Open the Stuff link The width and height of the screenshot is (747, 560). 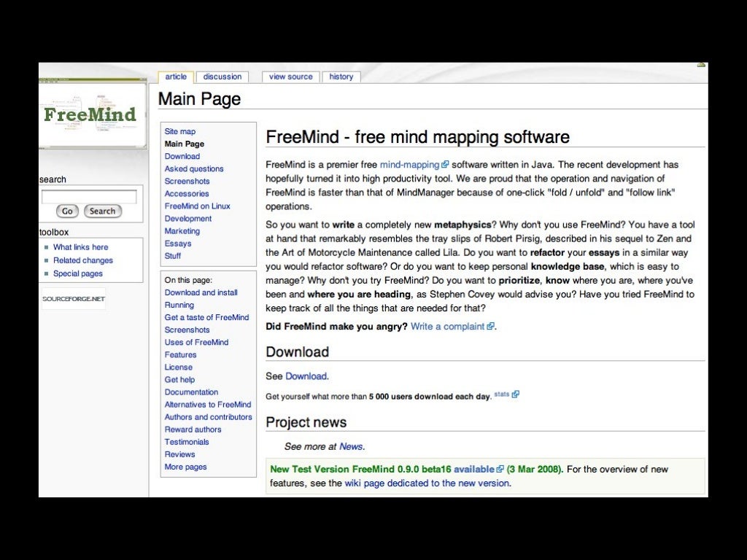[173, 256]
